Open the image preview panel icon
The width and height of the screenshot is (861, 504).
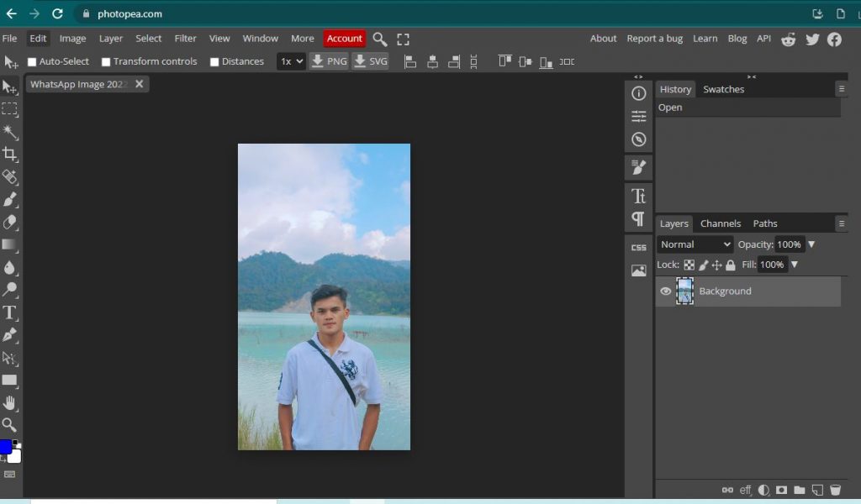(639, 270)
